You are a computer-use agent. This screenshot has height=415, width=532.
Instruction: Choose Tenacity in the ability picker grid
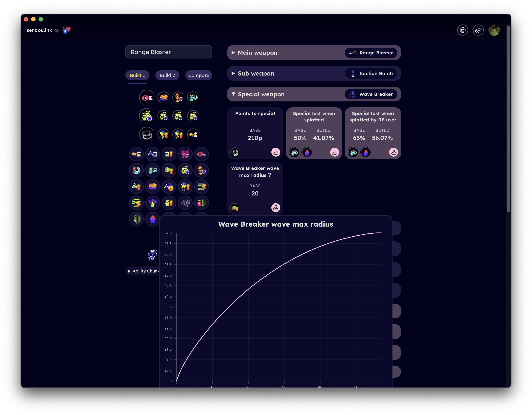pos(152,203)
